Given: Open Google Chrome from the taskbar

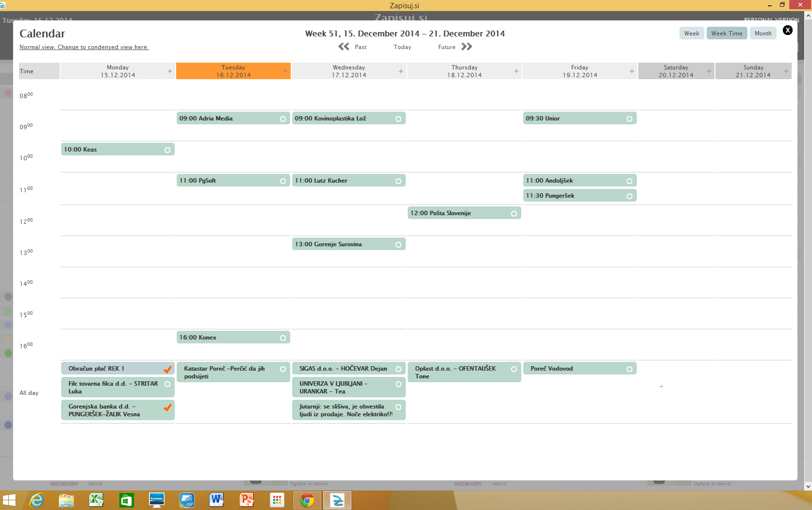Looking at the screenshot, I should click(x=307, y=500).
